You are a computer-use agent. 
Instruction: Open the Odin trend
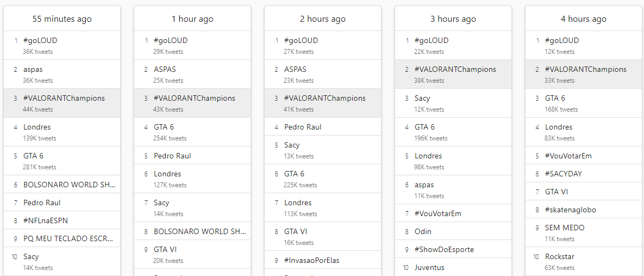[423, 231]
